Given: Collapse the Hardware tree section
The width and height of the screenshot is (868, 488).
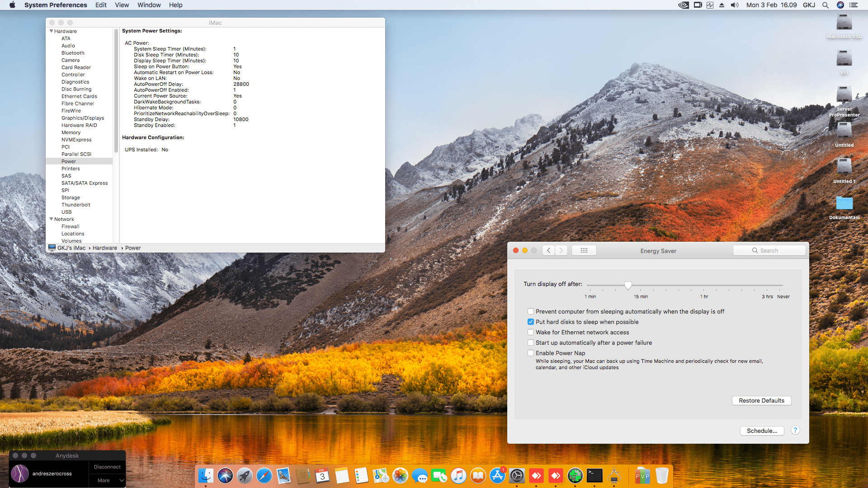Looking at the screenshot, I should coord(51,31).
